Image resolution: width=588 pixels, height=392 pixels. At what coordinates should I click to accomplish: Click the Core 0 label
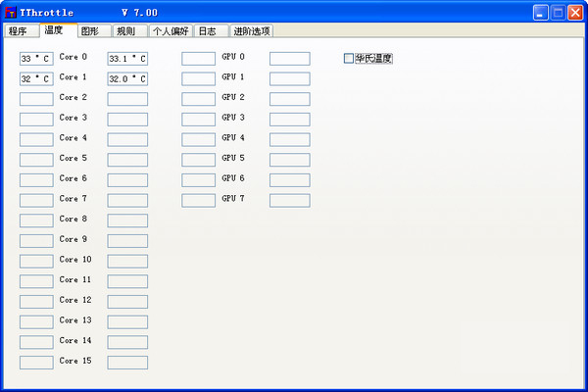point(73,57)
